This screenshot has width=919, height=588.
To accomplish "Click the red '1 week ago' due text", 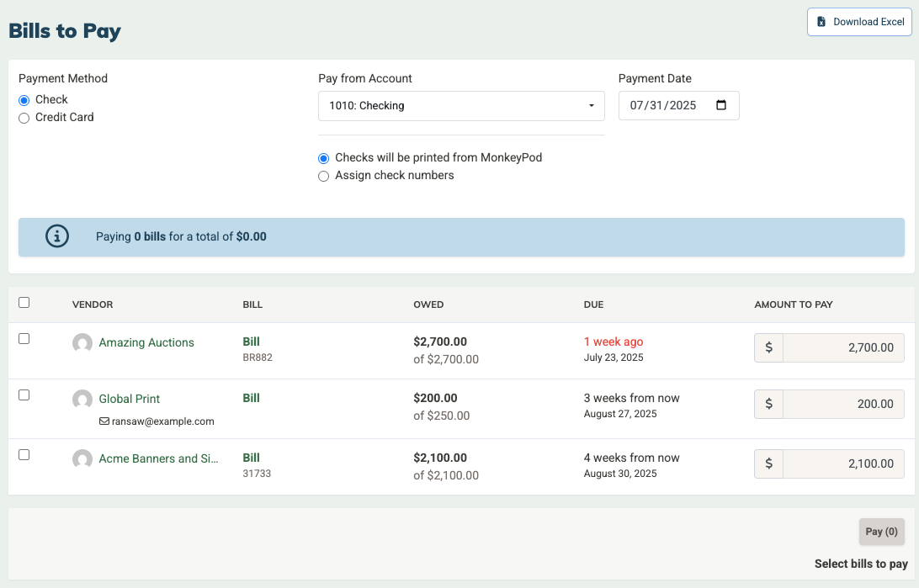I will tap(614, 342).
